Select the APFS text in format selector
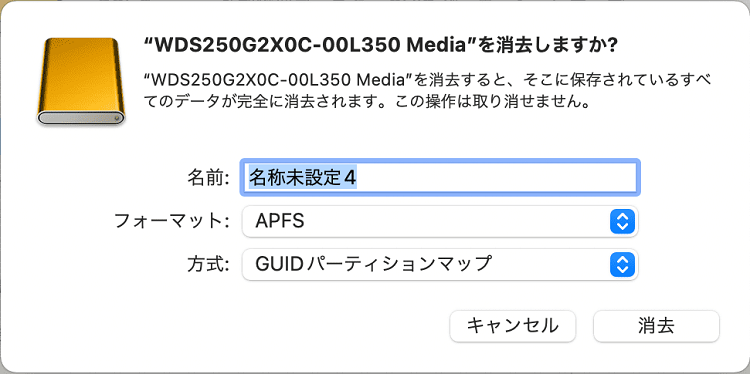The image size is (750, 374). tap(280, 221)
